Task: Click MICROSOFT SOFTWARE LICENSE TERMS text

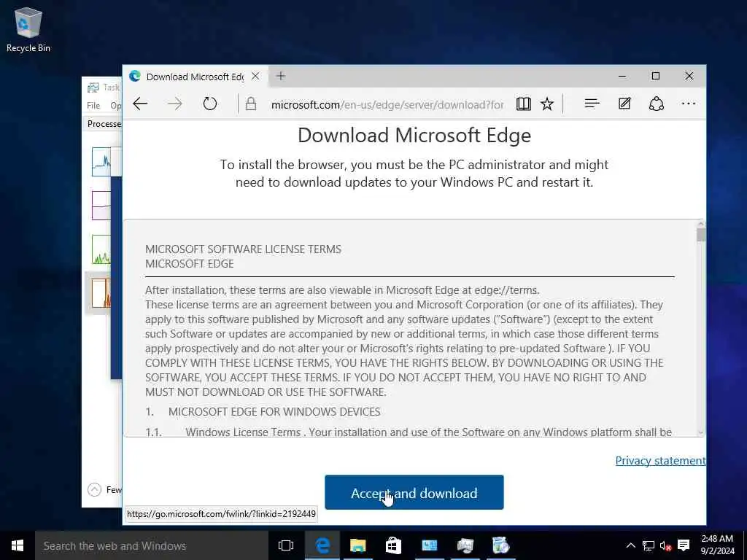Action: click(243, 249)
